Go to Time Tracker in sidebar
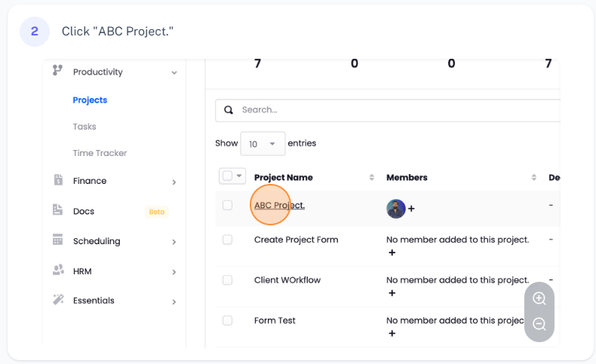 pos(100,153)
